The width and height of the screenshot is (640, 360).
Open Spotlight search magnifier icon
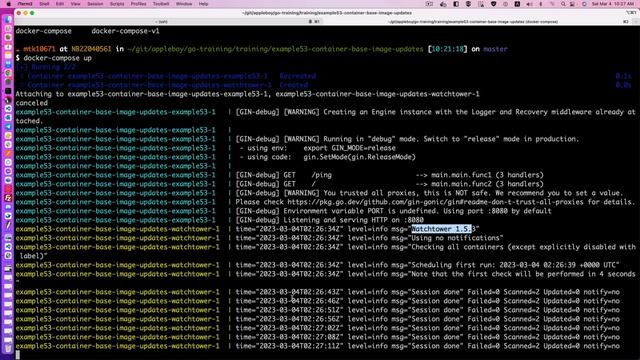563,4
